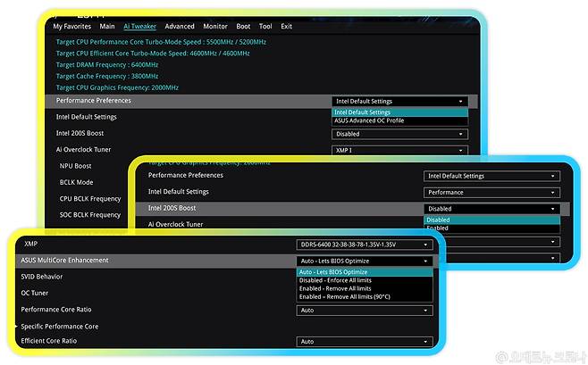Open the Monitor tab
The height and width of the screenshot is (365, 588).
point(214,27)
